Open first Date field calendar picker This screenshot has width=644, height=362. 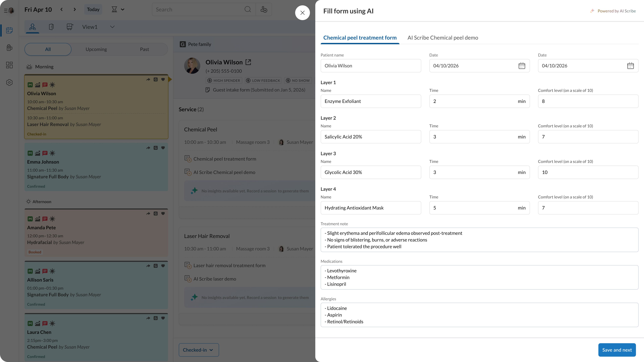pos(522,66)
